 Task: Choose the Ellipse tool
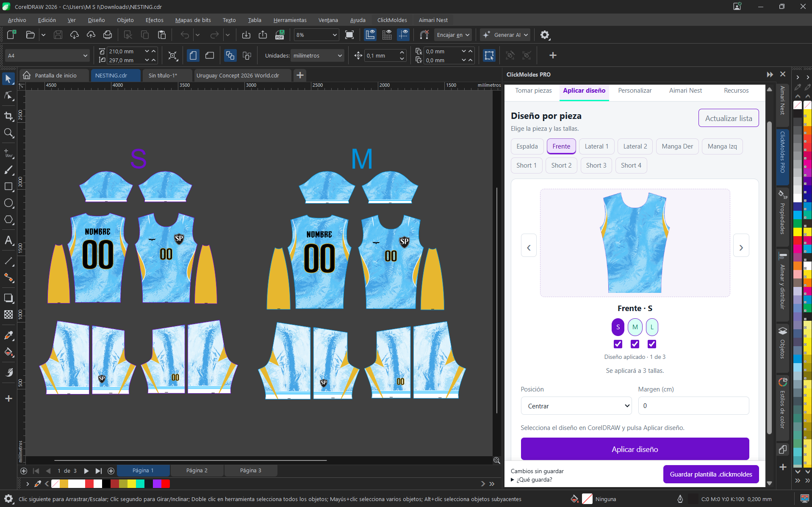8,203
